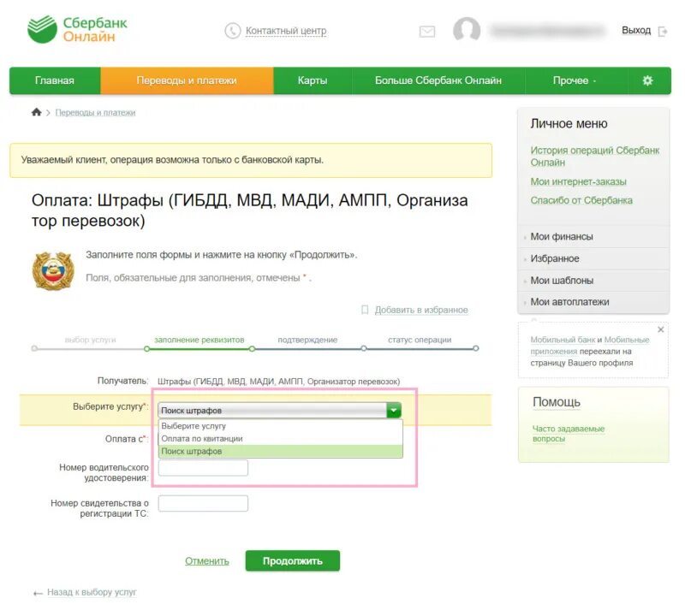
Task: Expand the Мои шаблоны section
Action: (593, 281)
